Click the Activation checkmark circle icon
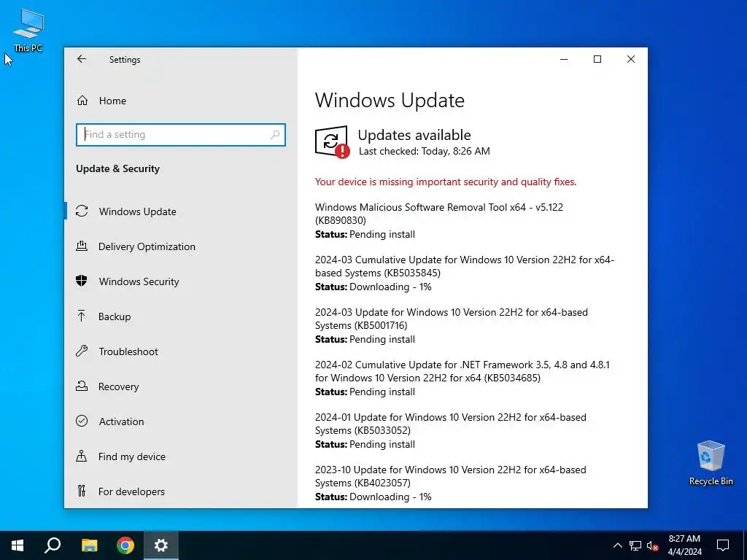Viewport: 747px width, 560px height. point(82,421)
